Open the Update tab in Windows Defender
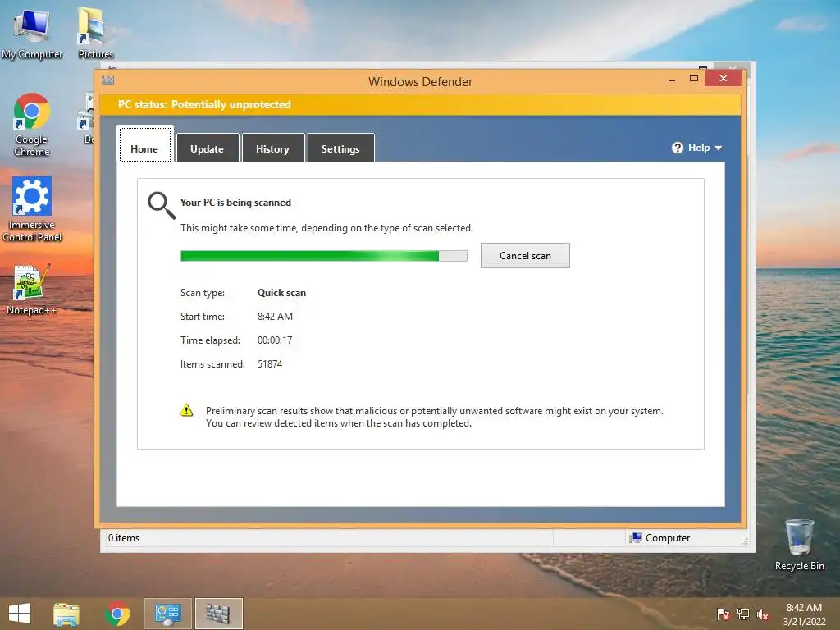The image size is (840, 630). [x=208, y=148]
